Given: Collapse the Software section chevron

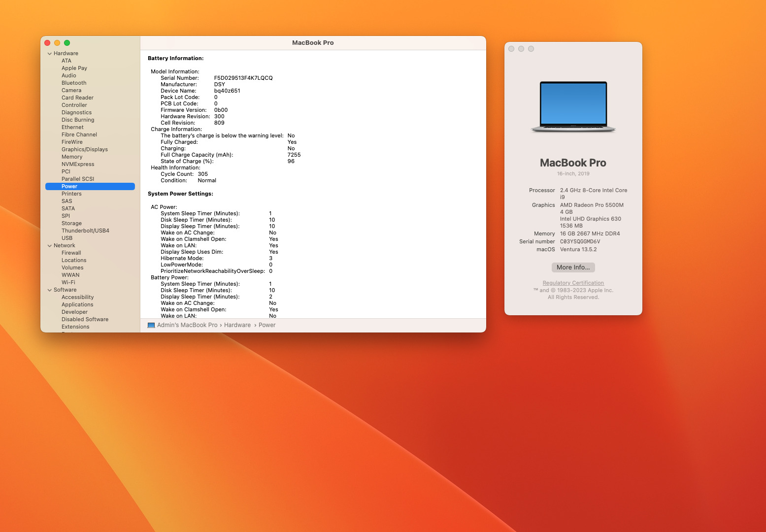Looking at the screenshot, I should (49, 290).
